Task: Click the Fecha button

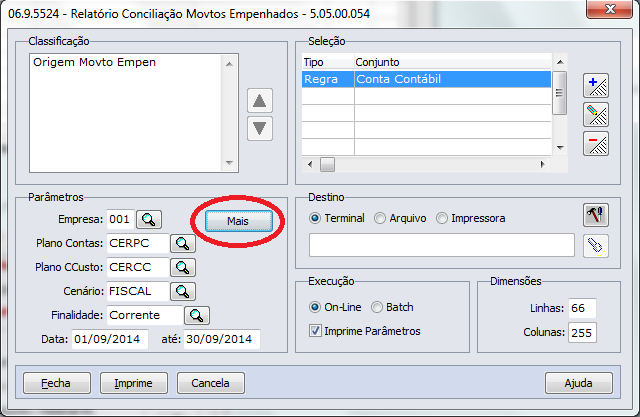Action: pyautogui.click(x=57, y=383)
